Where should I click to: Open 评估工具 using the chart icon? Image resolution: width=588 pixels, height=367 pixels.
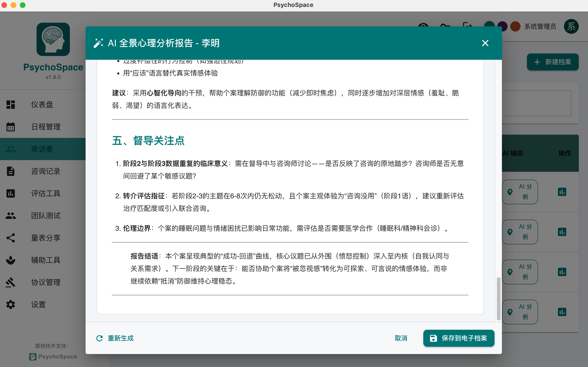coord(11,193)
